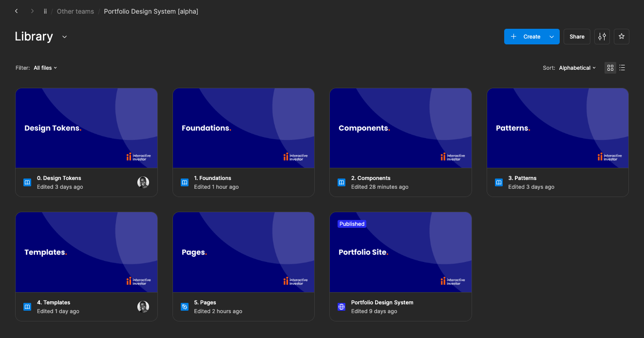
Task: Click the forward navigation arrow
Action: pyautogui.click(x=32, y=11)
